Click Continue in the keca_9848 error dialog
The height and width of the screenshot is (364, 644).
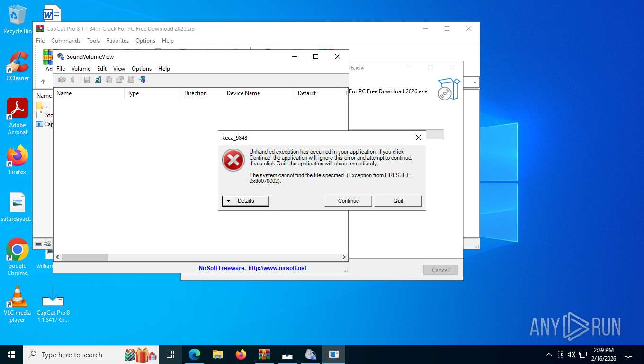click(349, 201)
